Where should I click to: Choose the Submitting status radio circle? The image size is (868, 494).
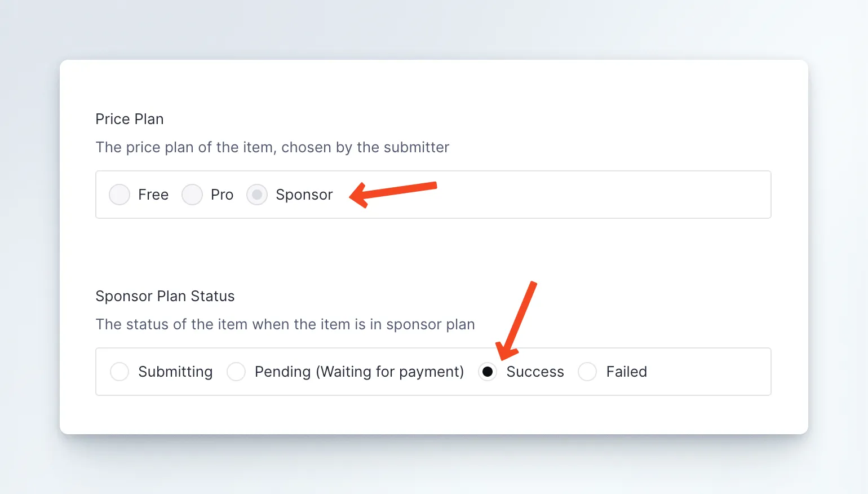tap(119, 372)
